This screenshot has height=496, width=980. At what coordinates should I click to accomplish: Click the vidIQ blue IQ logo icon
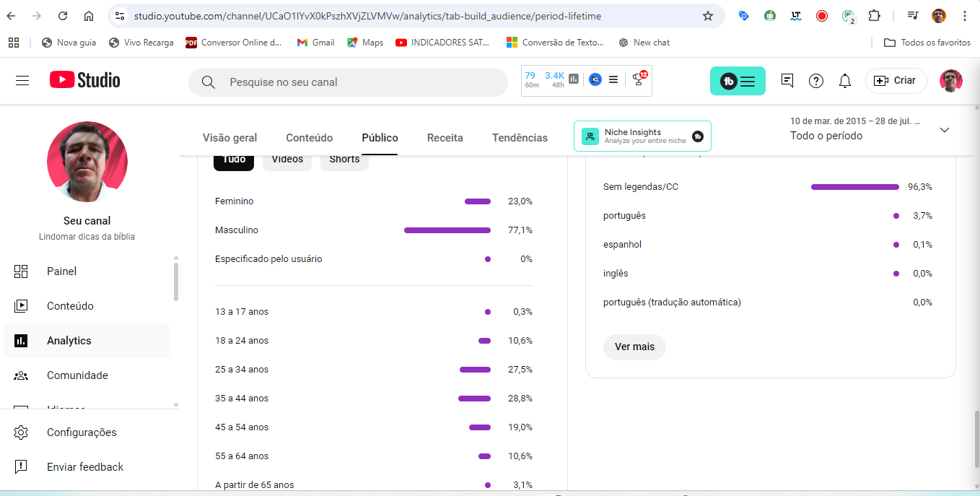[x=595, y=79]
